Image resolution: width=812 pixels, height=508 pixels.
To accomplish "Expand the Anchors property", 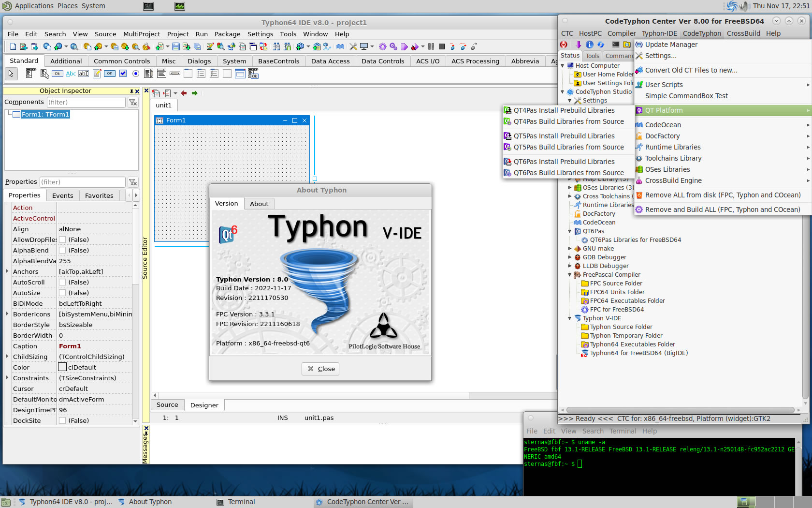I will (7, 271).
